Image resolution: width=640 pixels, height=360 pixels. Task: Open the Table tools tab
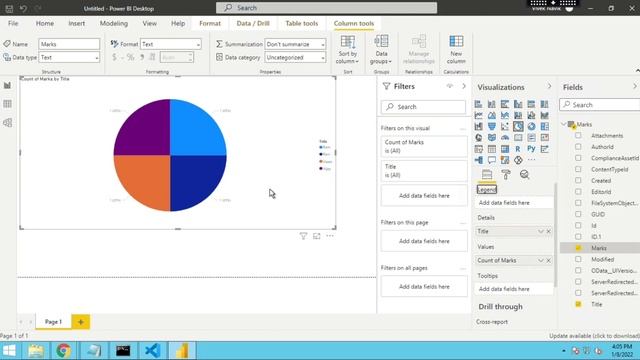coord(302,23)
